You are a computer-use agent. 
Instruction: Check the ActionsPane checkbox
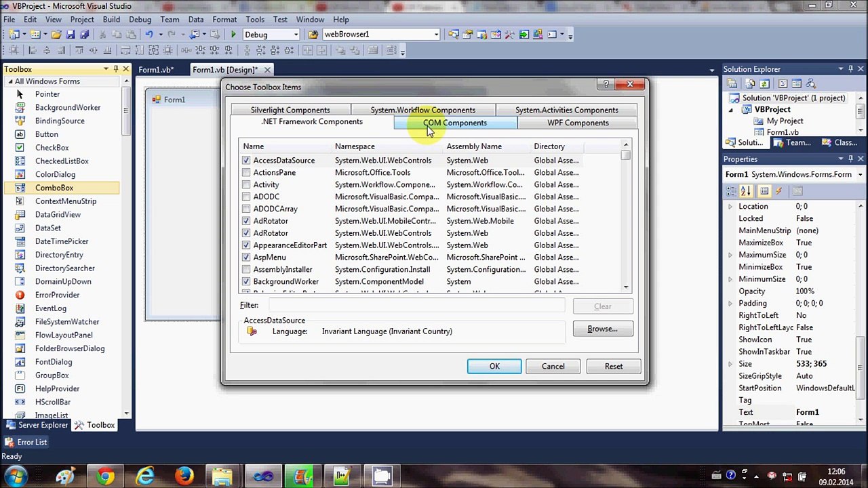click(246, 173)
